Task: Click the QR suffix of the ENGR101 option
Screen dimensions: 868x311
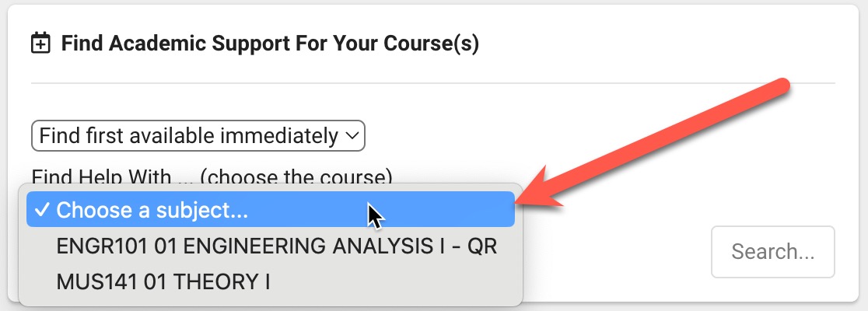Action: click(483, 246)
